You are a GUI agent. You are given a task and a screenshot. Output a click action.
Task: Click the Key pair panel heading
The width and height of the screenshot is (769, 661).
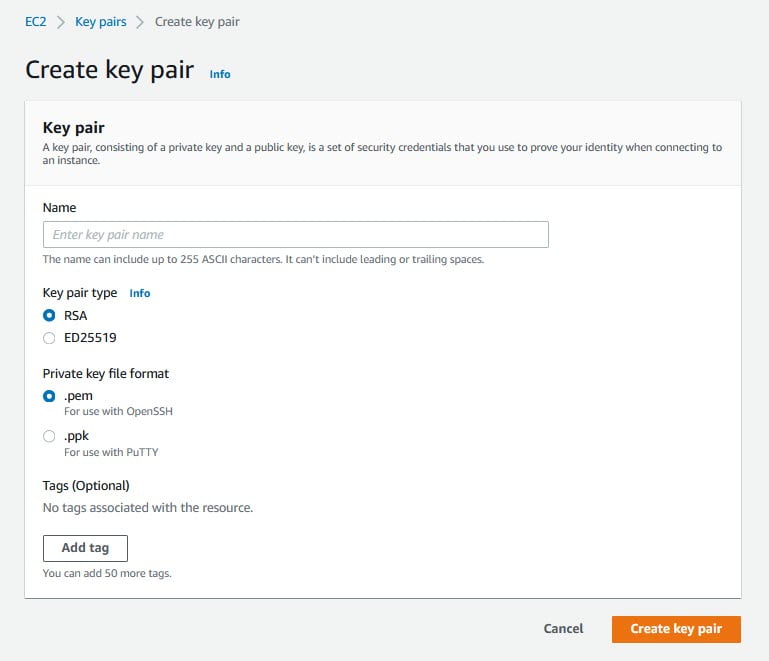(x=74, y=128)
